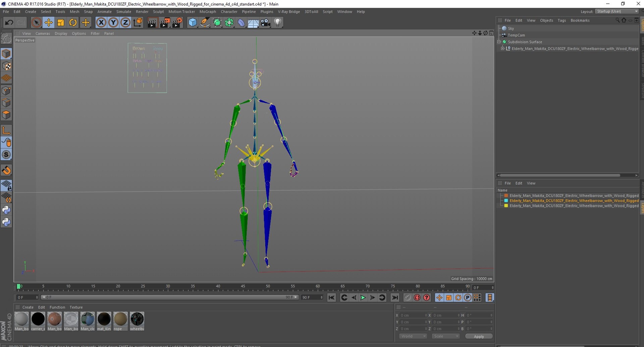
Task: Toggle Parameter keyframe recording
Action: tap(468, 297)
